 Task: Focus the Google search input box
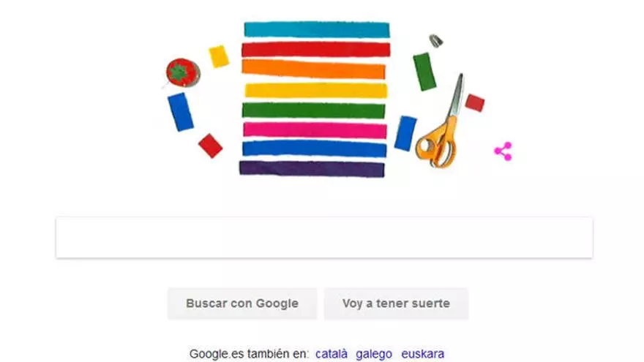tap(324, 238)
